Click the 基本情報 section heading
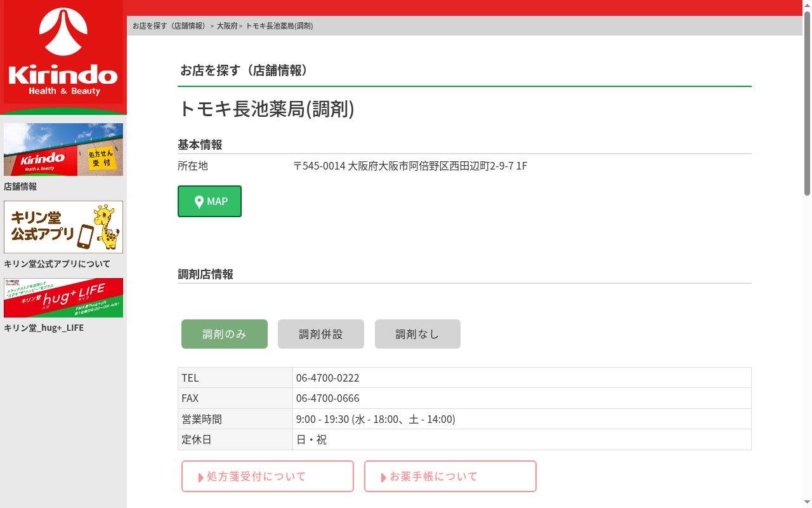This screenshot has width=812, height=508. [x=200, y=145]
